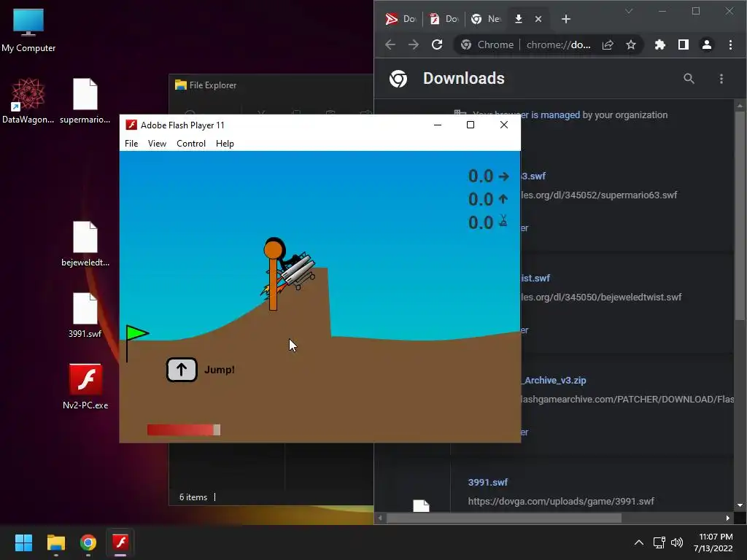Open File Explorer from taskbar
Image resolution: width=747 pixels, height=560 pixels.
click(55, 542)
